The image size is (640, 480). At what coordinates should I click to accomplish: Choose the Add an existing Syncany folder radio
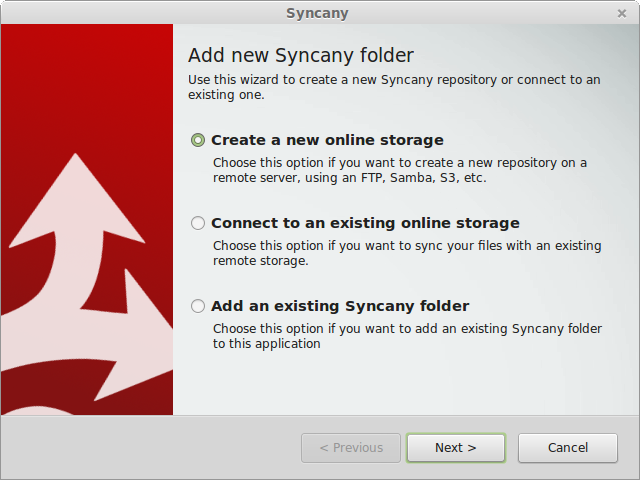click(x=198, y=306)
